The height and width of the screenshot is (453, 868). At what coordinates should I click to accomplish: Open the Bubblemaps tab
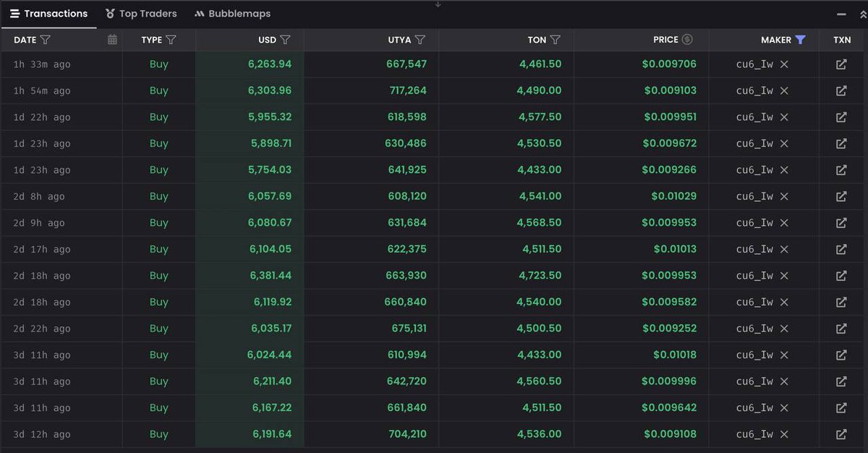pyautogui.click(x=232, y=14)
